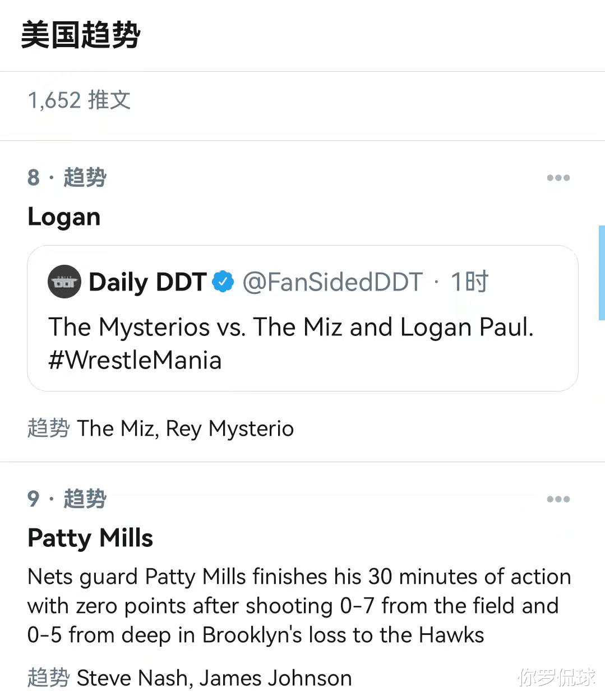Open the more options menu for the Patty Mills trend

[558, 499]
